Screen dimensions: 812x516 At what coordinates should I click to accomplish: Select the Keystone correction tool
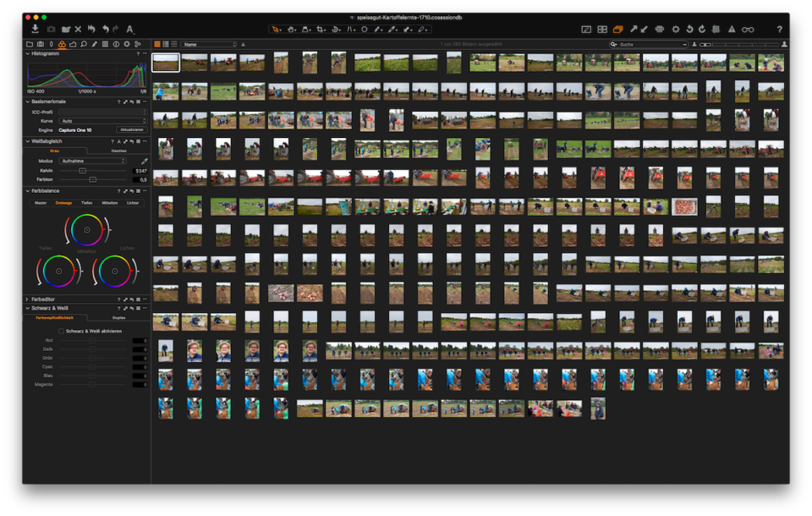click(x=350, y=30)
